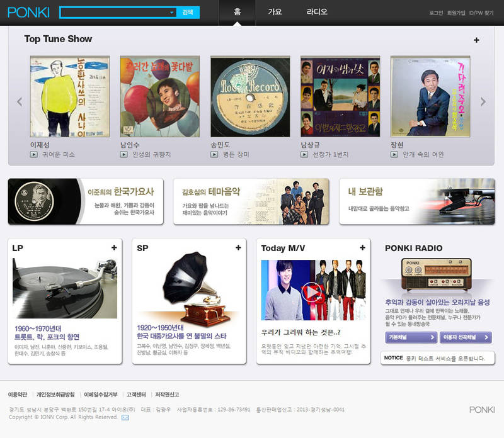Click the artist name 장현

click(x=397, y=145)
